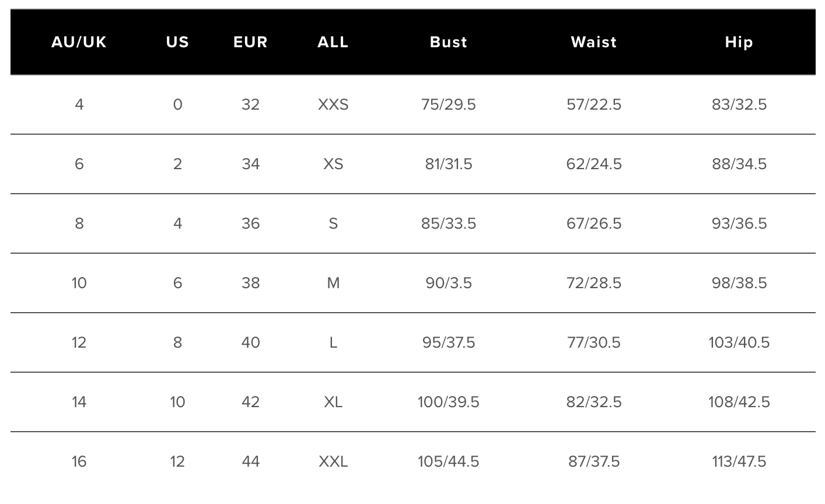Click the 90/3.5 bust value
This screenshot has height=504, width=825.
449,283
